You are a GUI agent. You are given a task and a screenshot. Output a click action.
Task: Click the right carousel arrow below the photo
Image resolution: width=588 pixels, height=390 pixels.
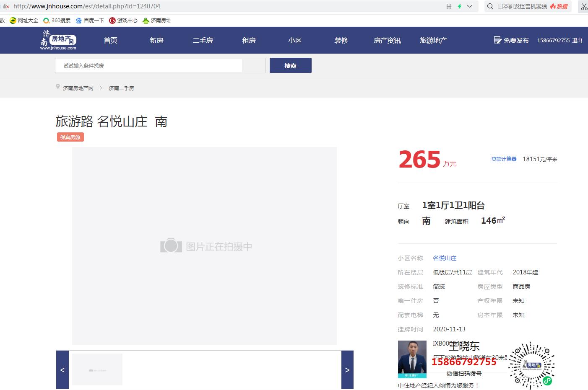point(347,370)
